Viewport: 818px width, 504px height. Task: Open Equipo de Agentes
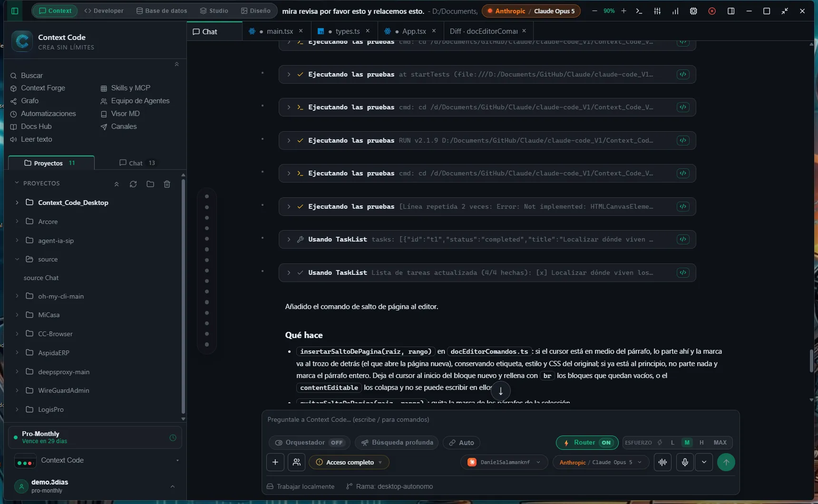135,101
